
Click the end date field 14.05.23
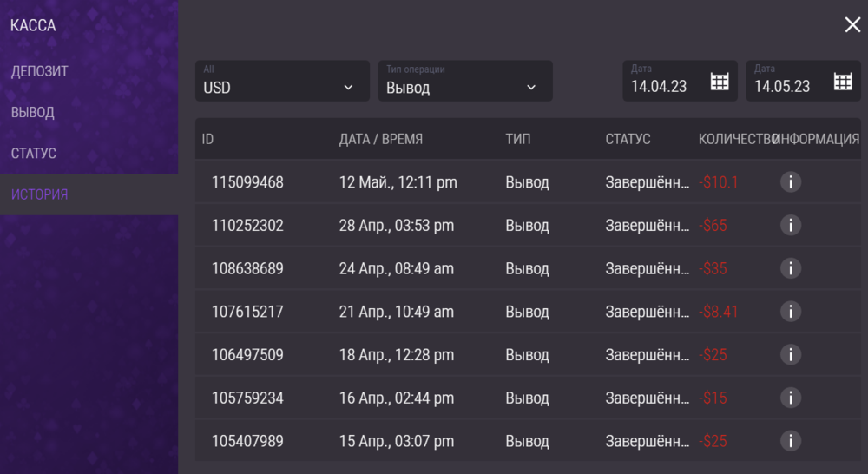click(803, 81)
